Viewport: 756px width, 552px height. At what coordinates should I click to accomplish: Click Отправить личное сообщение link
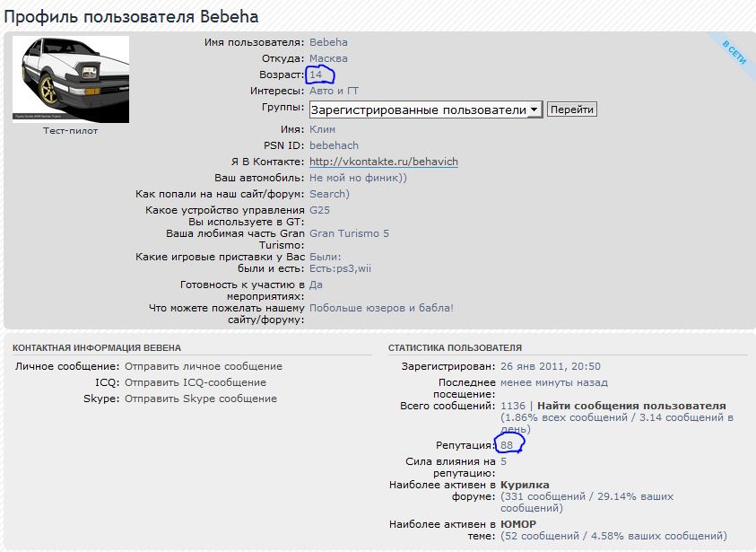204,366
